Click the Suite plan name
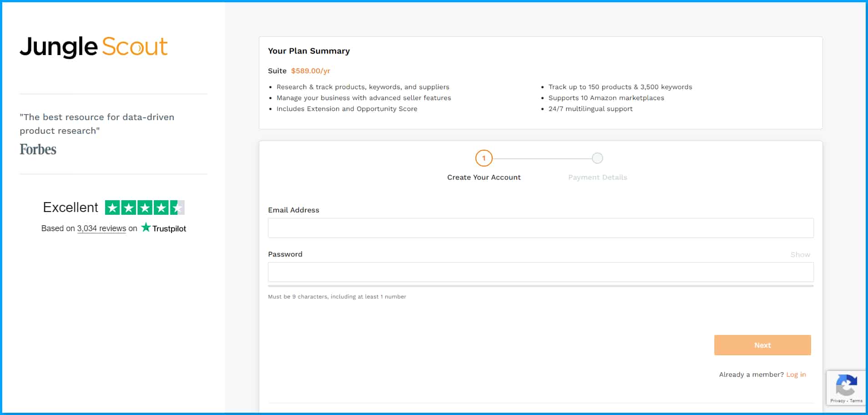The image size is (868, 415). tap(277, 71)
